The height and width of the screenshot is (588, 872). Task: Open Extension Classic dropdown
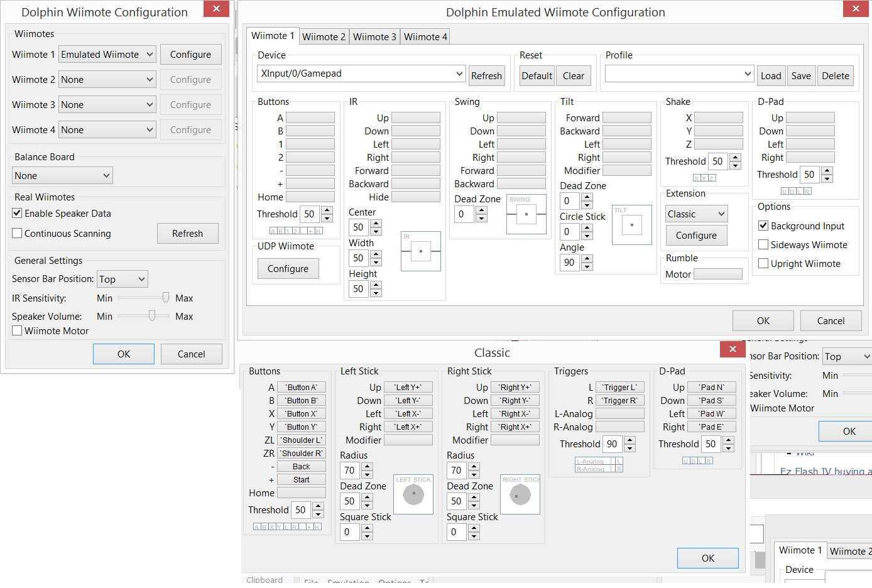pos(697,214)
